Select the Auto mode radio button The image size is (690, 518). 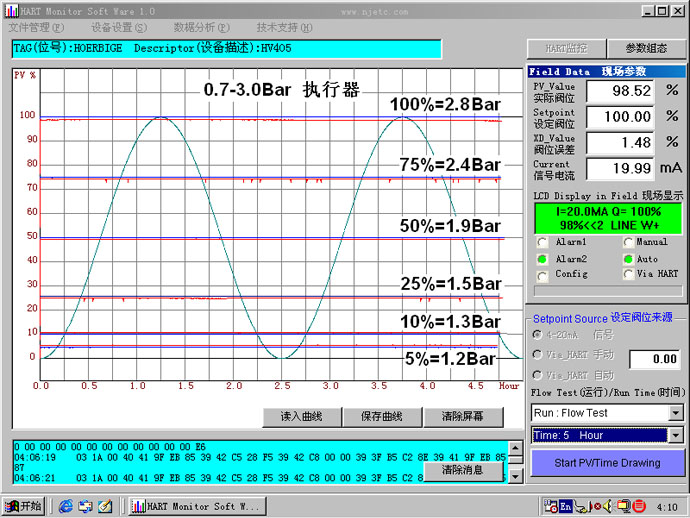(x=628, y=259)
